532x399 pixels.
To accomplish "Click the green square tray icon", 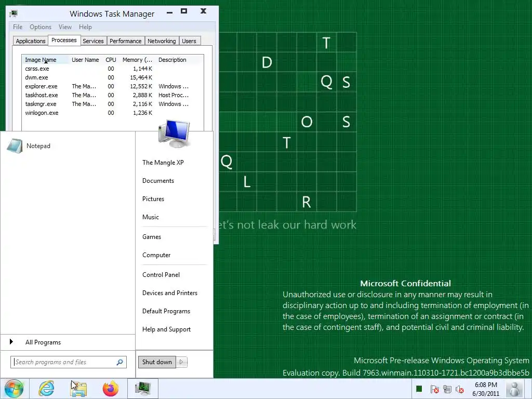I will 419,389.
